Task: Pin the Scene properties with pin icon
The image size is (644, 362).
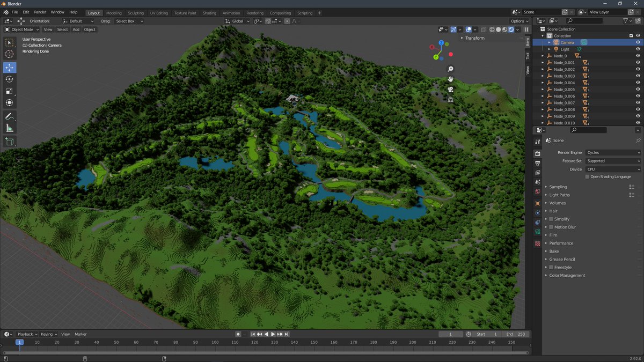Action: click(x=638, y=141)
